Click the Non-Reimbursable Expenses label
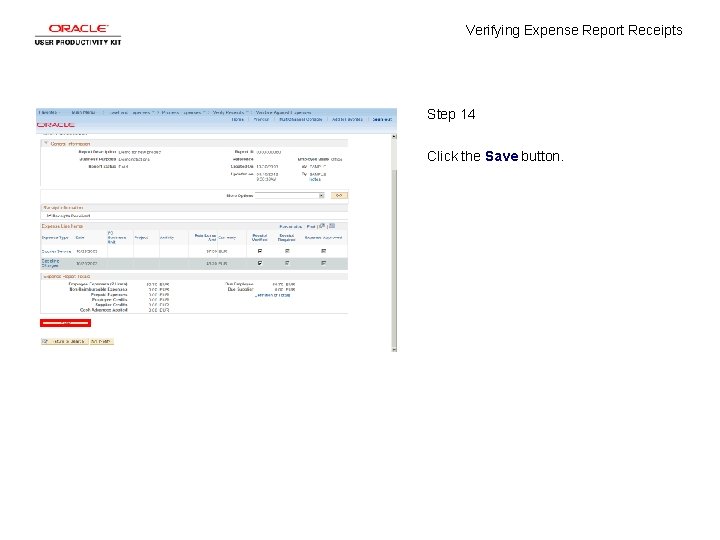 click(98, 290)
